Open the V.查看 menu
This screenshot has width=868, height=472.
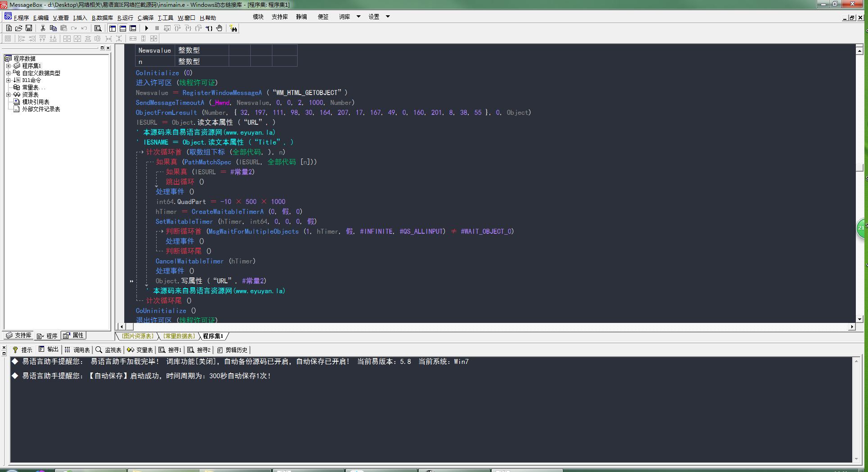click(x=61, y=18)
